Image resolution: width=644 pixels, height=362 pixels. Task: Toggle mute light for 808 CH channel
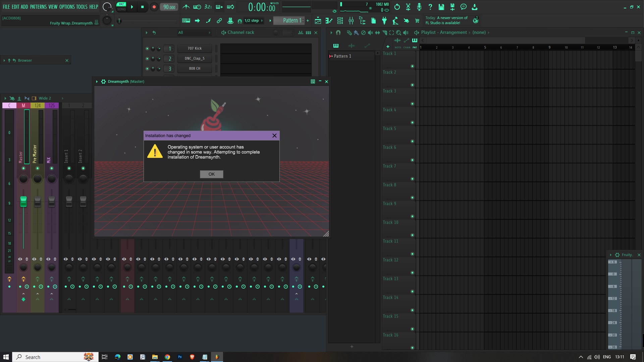[147, 69]
